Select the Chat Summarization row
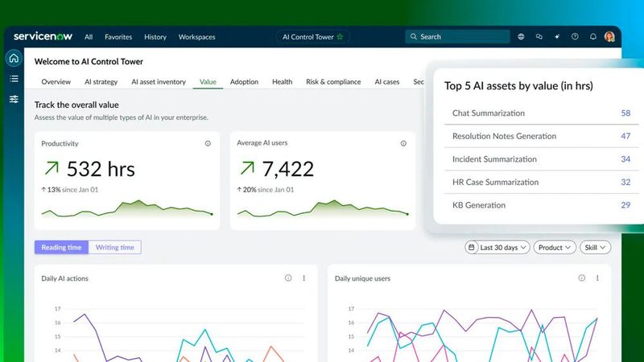 coord(541,113)
